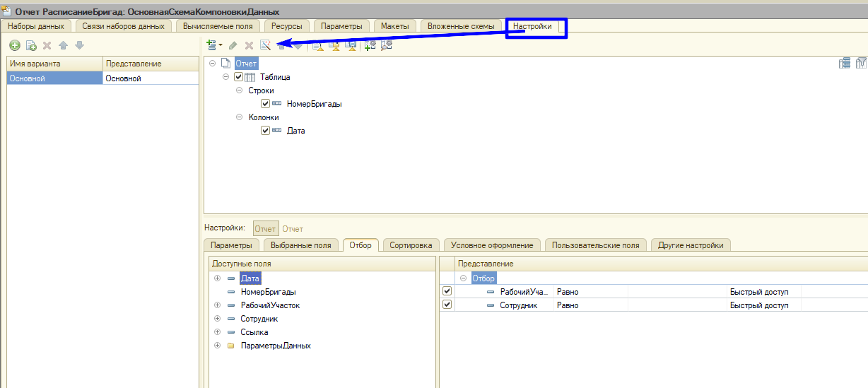Click the Отчет settings scope button

point(265,229)
